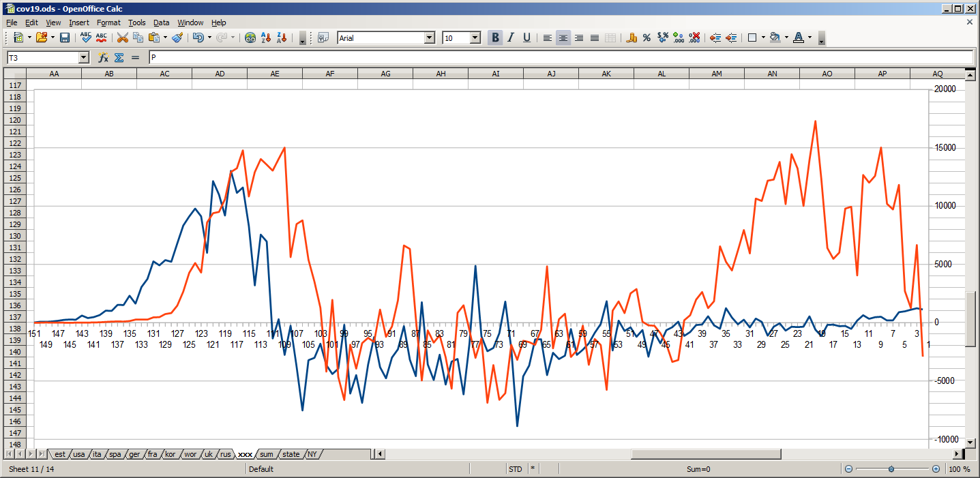Copy selection with the Copy icon

pos(138,38)
